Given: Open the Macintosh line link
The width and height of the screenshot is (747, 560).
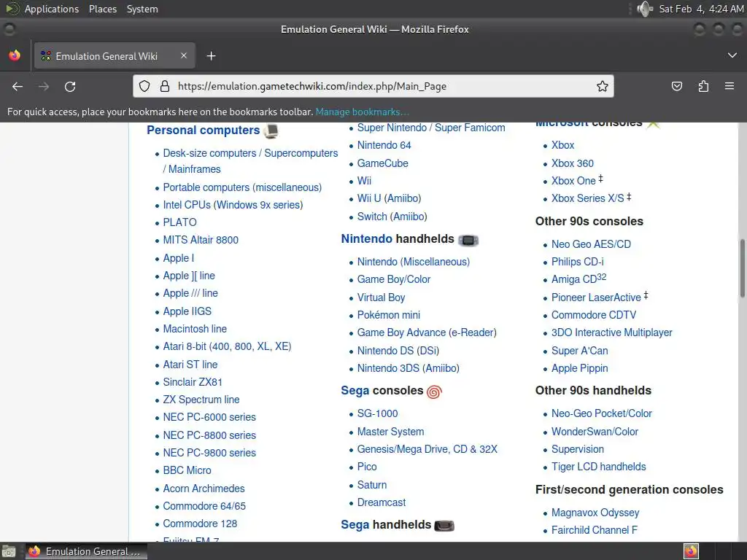Looking at the screenshot, I should pyautogui.click(x=195, y=329).
